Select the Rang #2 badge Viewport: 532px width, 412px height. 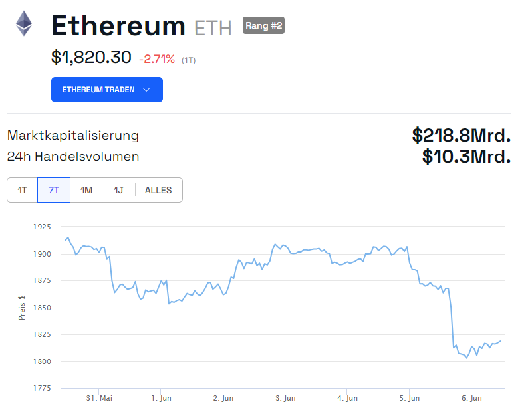coord(263,26)
